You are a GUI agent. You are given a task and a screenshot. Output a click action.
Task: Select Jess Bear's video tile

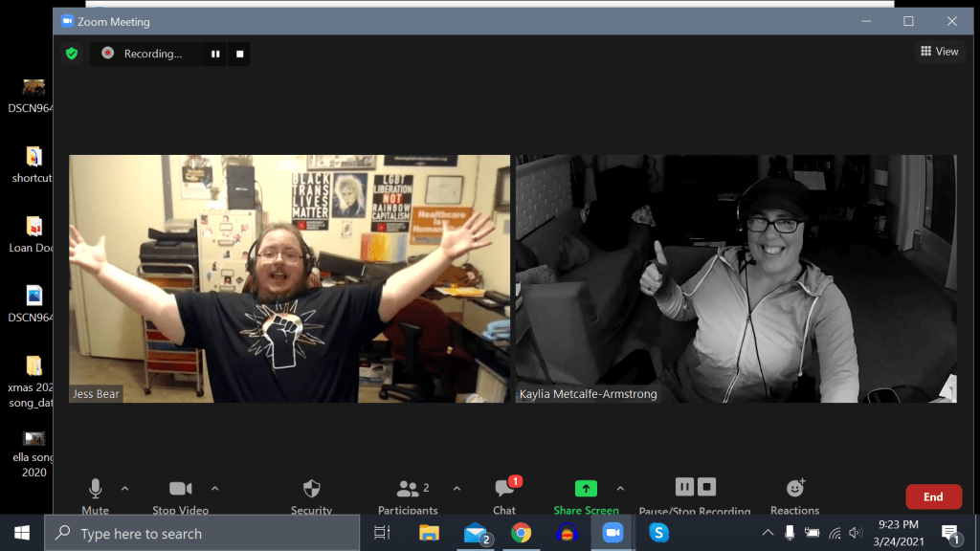coord(289,278)
